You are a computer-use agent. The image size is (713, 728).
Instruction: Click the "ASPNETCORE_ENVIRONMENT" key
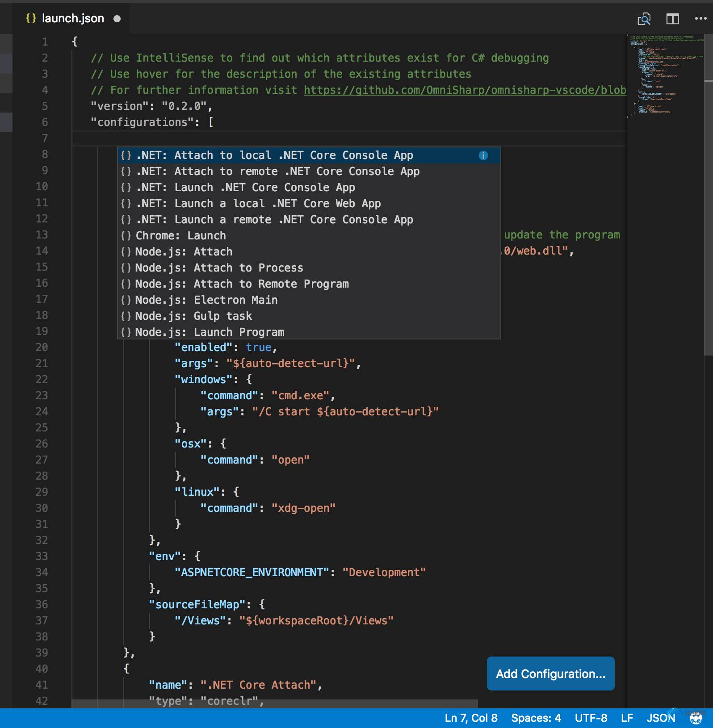pyautogui.click(x=252, y=573)
